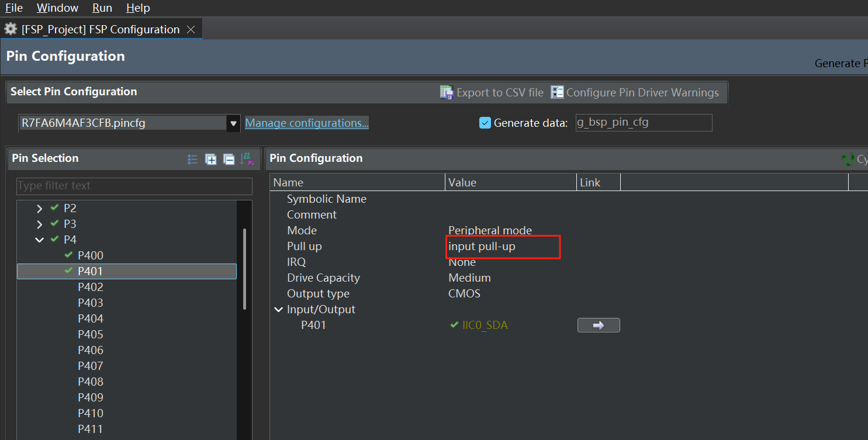Open Configure Pin Driver Warnings
Image resolution: width=868 pixels, height=440 pixels.
click(635, 92)
